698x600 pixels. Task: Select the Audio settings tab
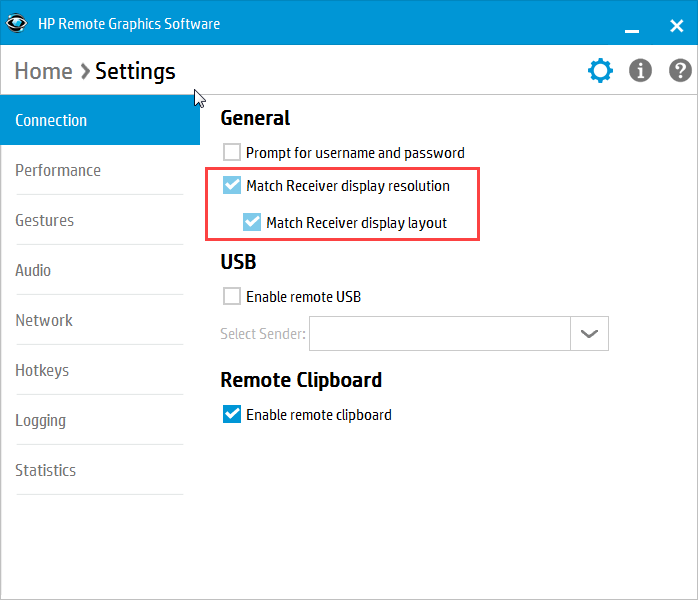[x=33, y=270]
